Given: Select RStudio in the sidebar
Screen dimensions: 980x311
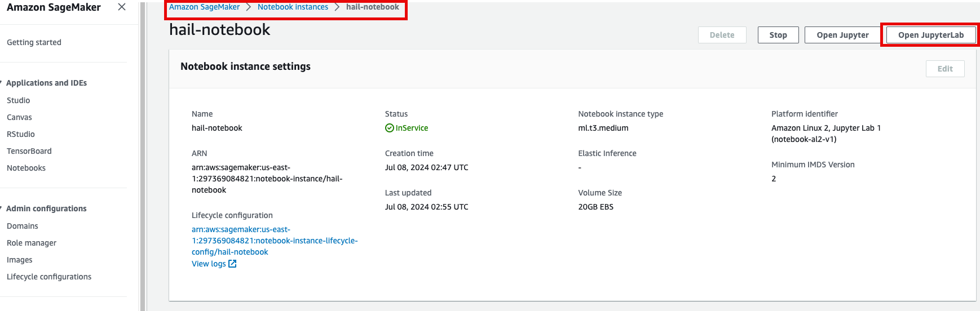Looking at the screenshot, I should (21, 134).
